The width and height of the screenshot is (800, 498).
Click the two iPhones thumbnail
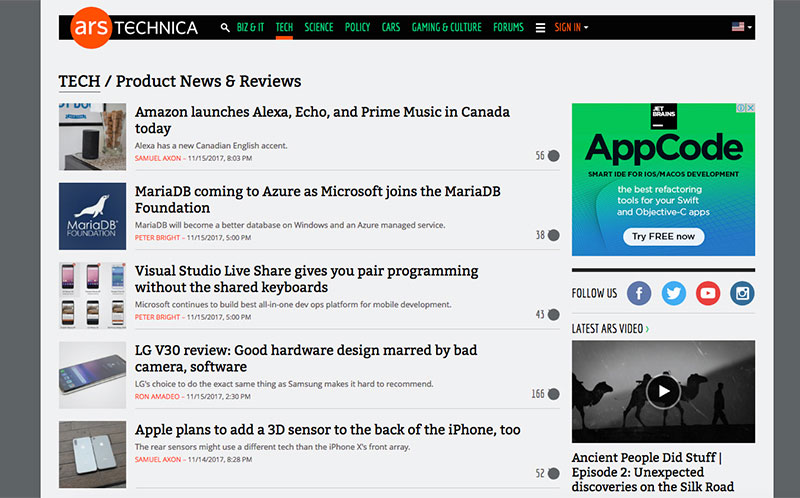pos(92,455)
